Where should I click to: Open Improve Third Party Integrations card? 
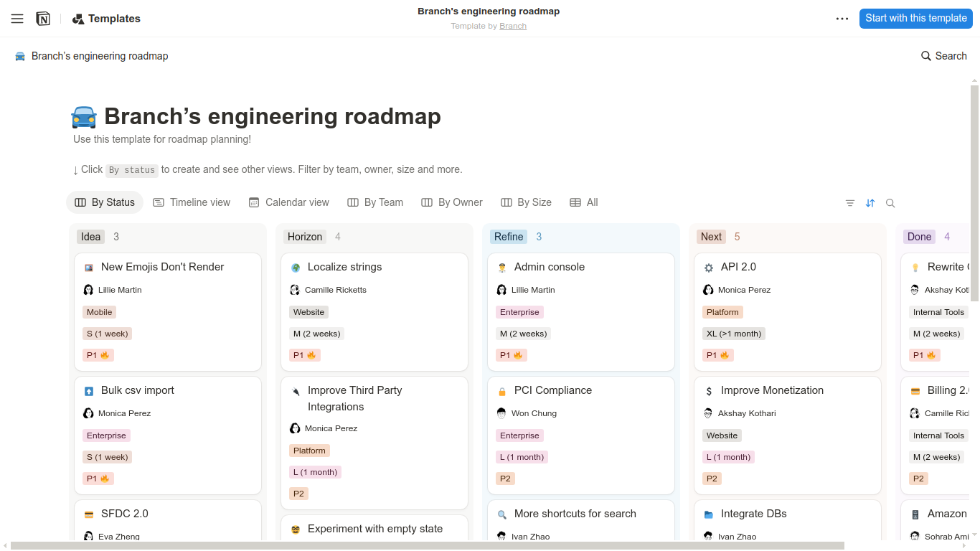click(374, 443)
